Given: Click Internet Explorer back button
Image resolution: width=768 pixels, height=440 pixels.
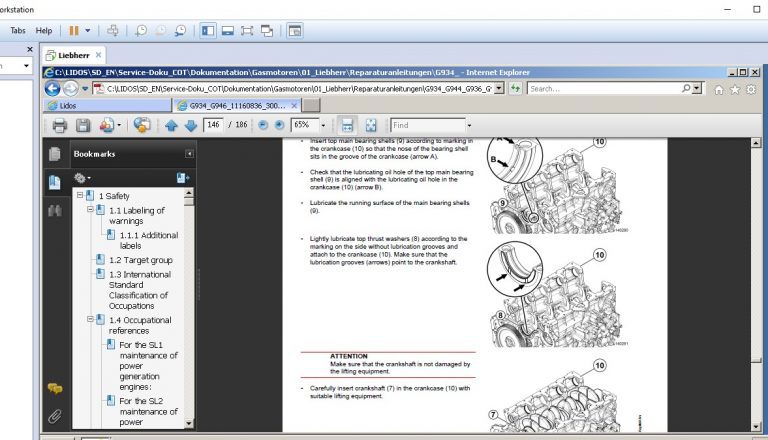Looking at the screenshot, I should click(x=52, y=89).
